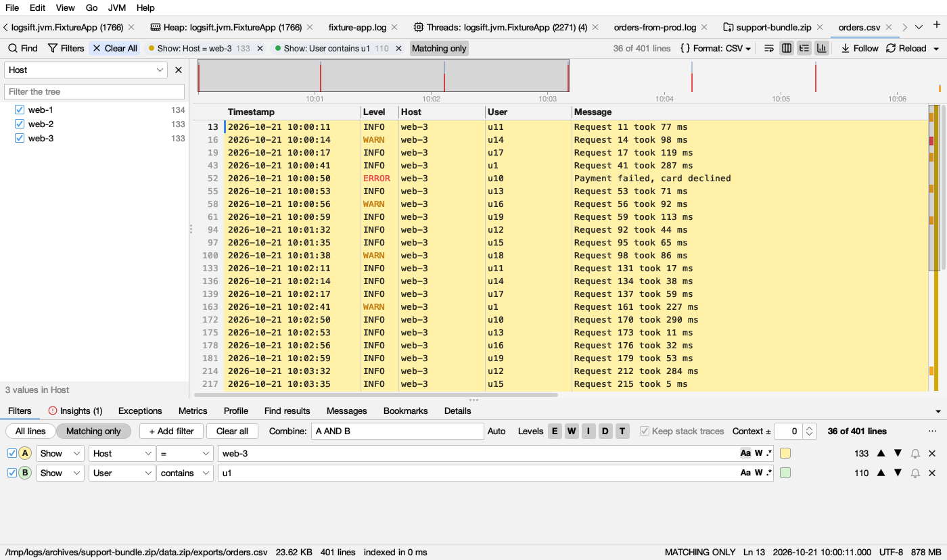Open filter A Show action dropdown

[x=60, y=454]
